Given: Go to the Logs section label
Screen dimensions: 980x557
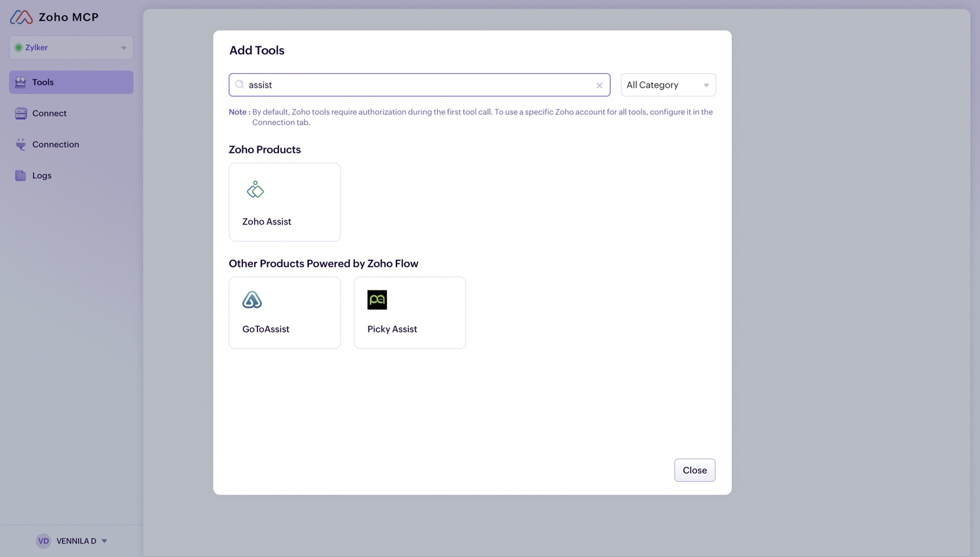Looking at the screenshot, I should (42, 176).
